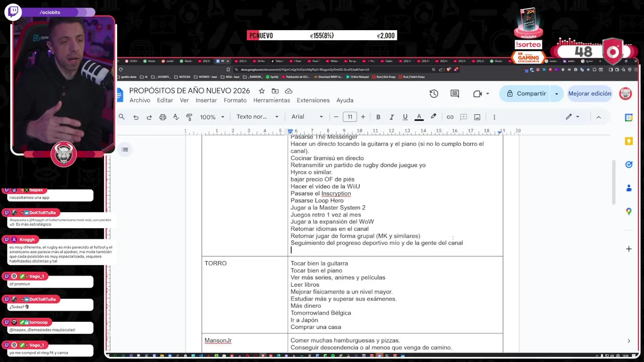Toggle bold formatting
This screenshot has height=362, width=644.
point(378,117)
